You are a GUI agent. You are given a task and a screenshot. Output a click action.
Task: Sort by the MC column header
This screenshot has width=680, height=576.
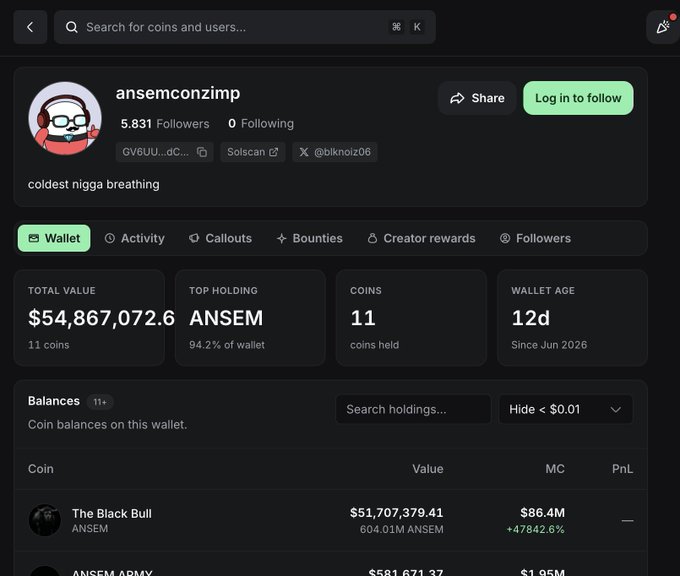555,469
